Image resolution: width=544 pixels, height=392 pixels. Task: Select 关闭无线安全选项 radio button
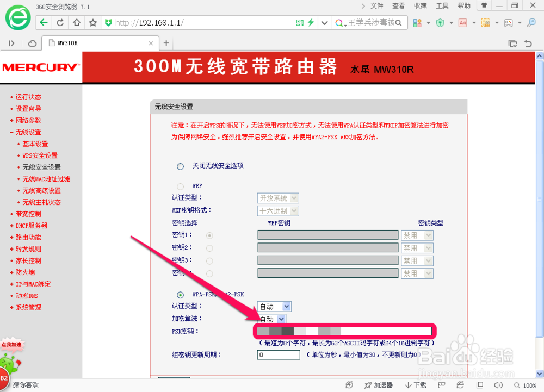click(181, 167)
